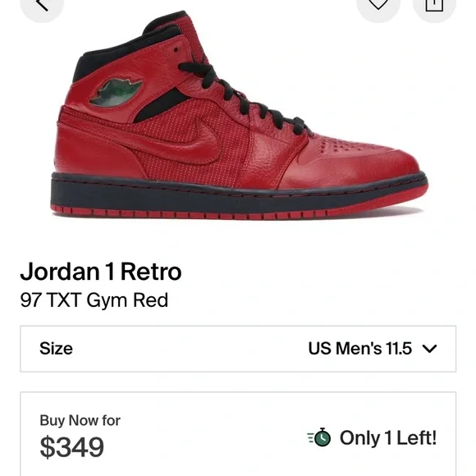Click the Jordan 1 Retro title
476x476 pixels.
[x=101, y=272]
